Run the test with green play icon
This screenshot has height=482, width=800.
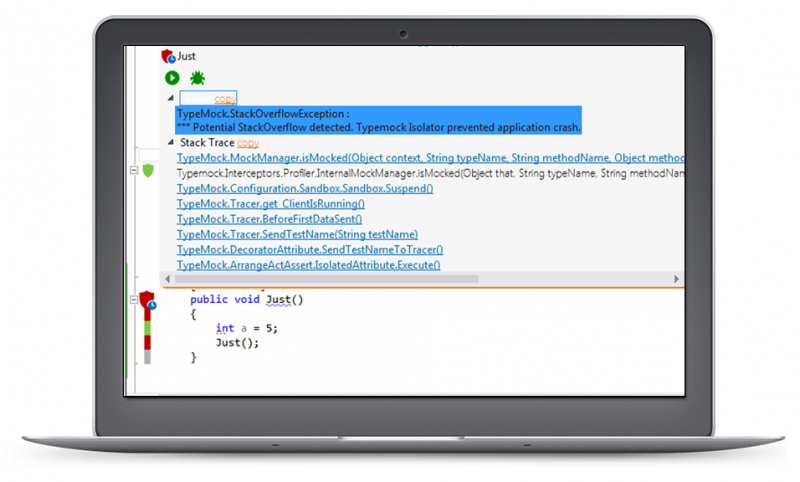172,78
